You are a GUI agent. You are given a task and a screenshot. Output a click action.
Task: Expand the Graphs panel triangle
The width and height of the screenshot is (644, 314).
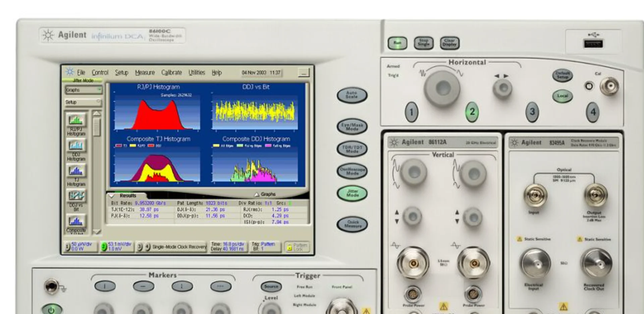point(257,194)
